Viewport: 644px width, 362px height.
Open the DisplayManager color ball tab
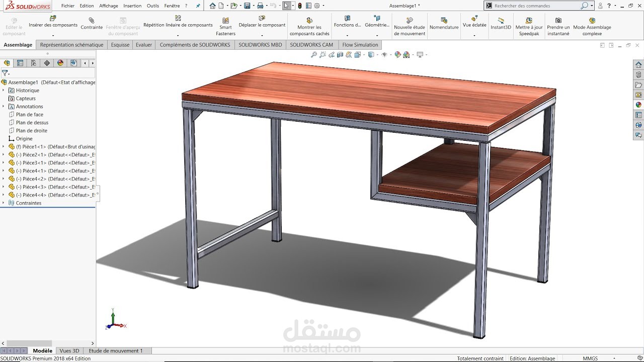coord(60,63)
